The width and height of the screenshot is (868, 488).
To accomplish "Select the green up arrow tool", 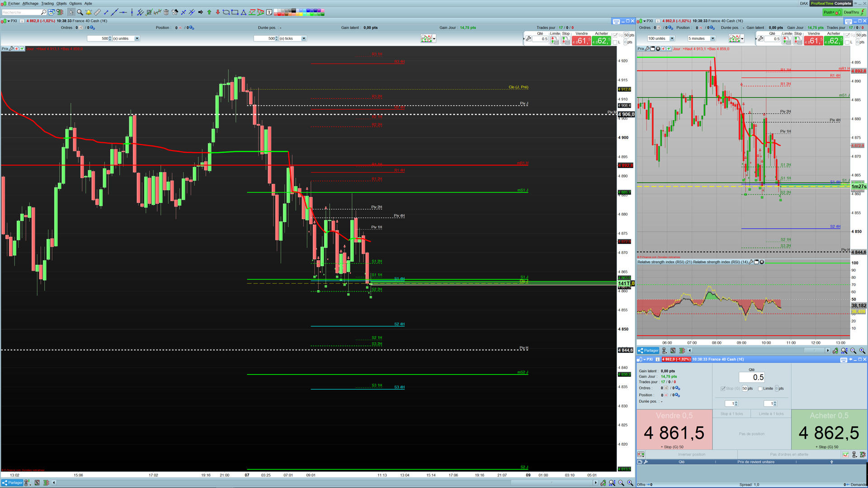I will 209,12.
